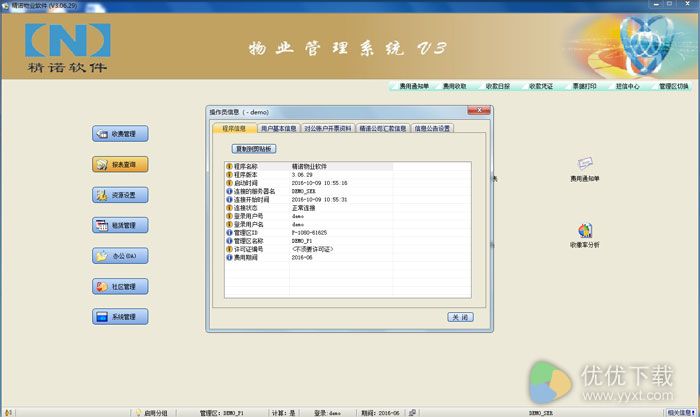Screen dimensions: 700x417
Task: Click 费用收取 in top toolbar
Action: tap(454, 86)
